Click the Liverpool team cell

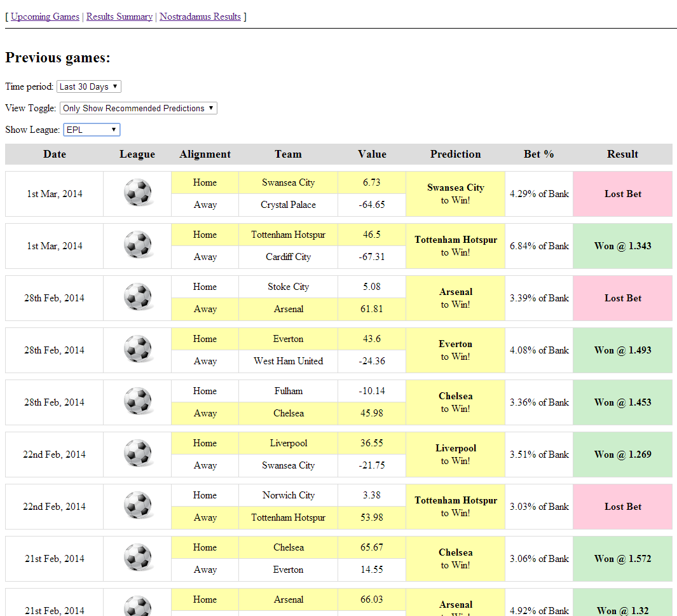point(289,443)
